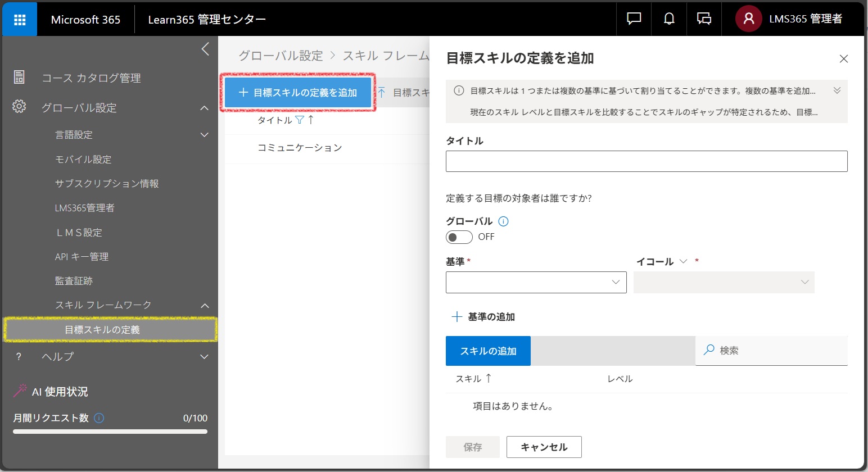The image size is (868, 472).
Task: Click the filter icon next to タイトル column
Action: coord(300,120)
